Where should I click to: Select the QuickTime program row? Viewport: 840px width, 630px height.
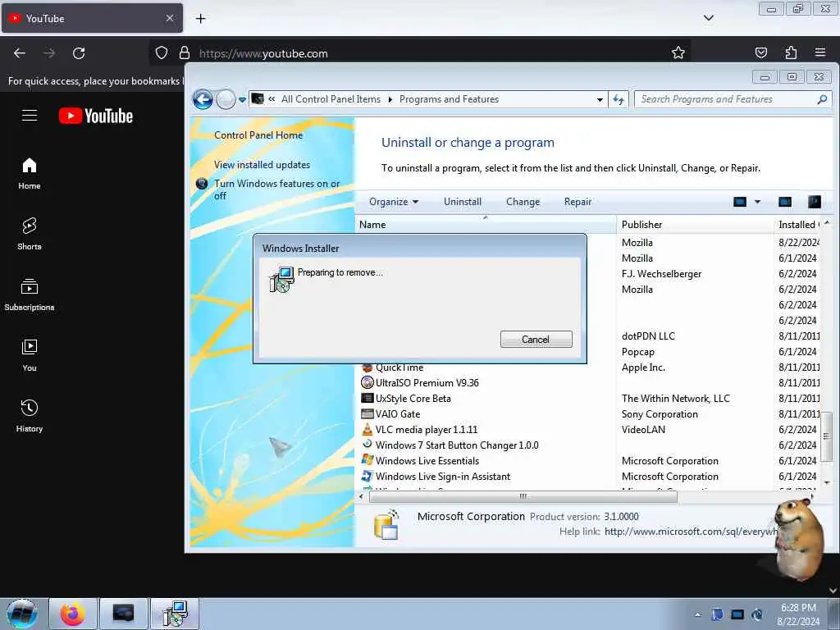589,367
